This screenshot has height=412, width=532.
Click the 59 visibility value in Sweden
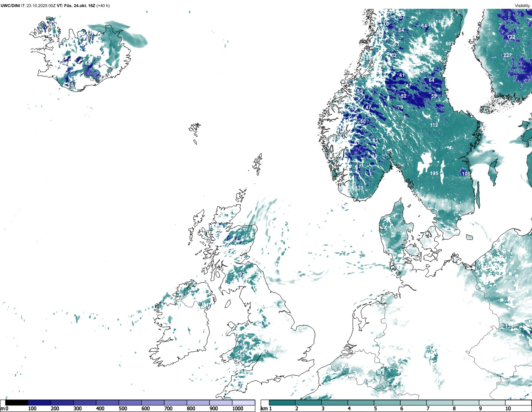coord(434,96)
